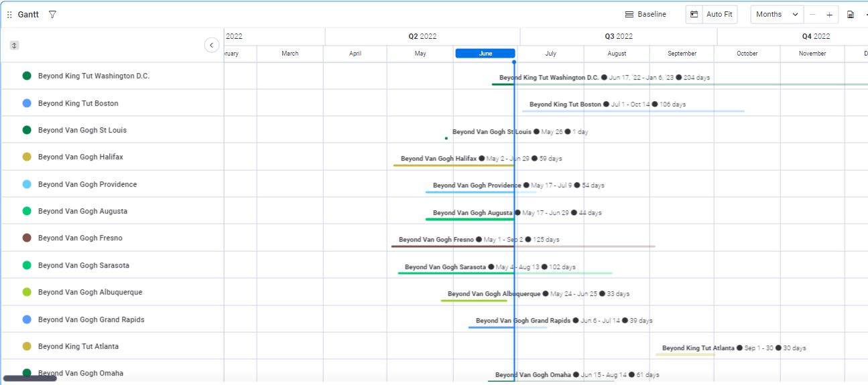Open the Months timescale dropdown
The height and width of the screenshot is (385, 868).
(x=777, y=14)
